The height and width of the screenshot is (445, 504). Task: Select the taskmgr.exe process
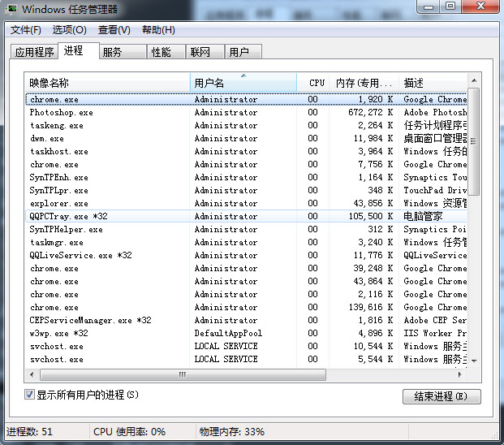(246, 242)
